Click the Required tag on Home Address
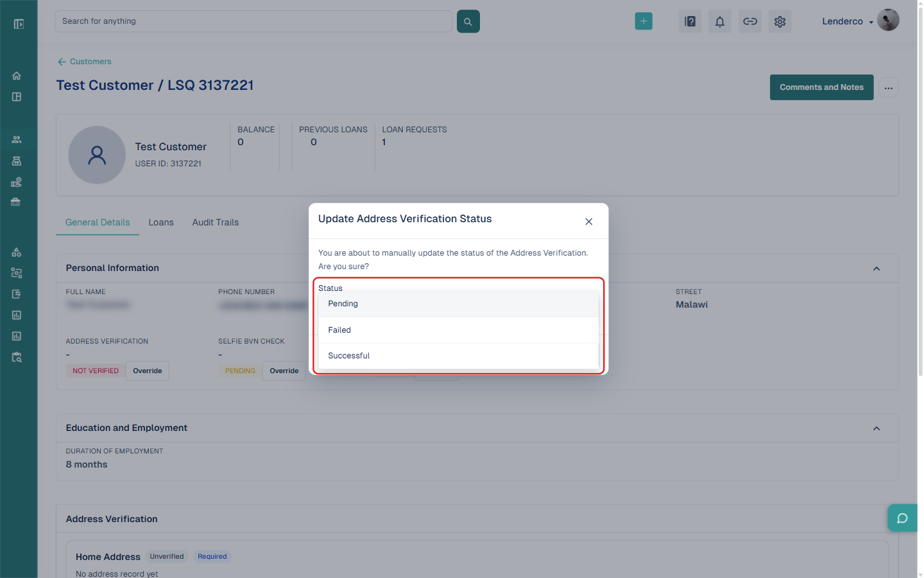Image resolution: width=924 pixels, height=578 pixels. 212,557
